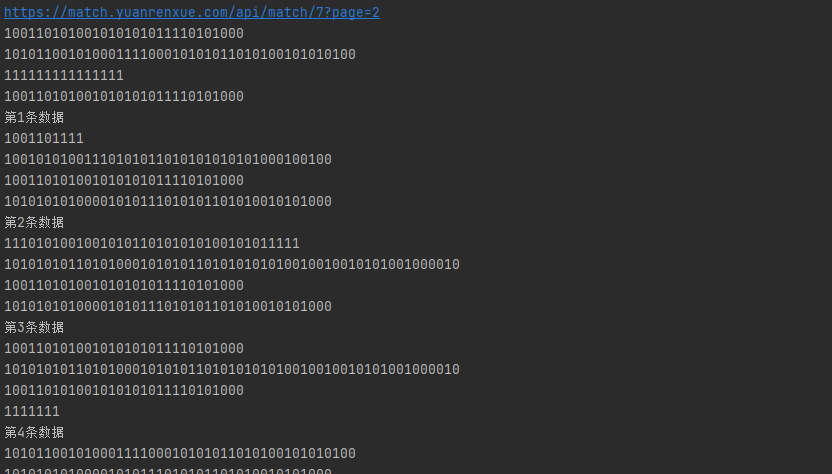Click the 第3条数据 label line
The width and height of the screenshot is (832, 474).
tap(34, 328)
